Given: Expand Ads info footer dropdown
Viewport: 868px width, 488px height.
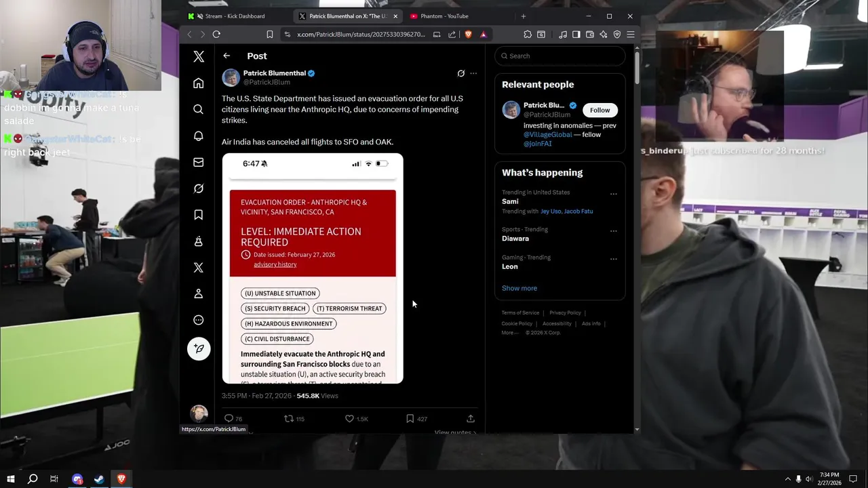Looking at the screenshot, I should 591,323.
